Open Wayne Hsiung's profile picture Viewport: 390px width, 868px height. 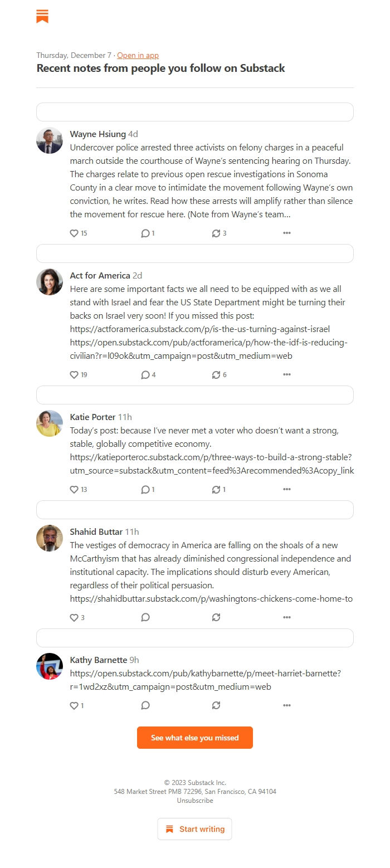[50, 140]
